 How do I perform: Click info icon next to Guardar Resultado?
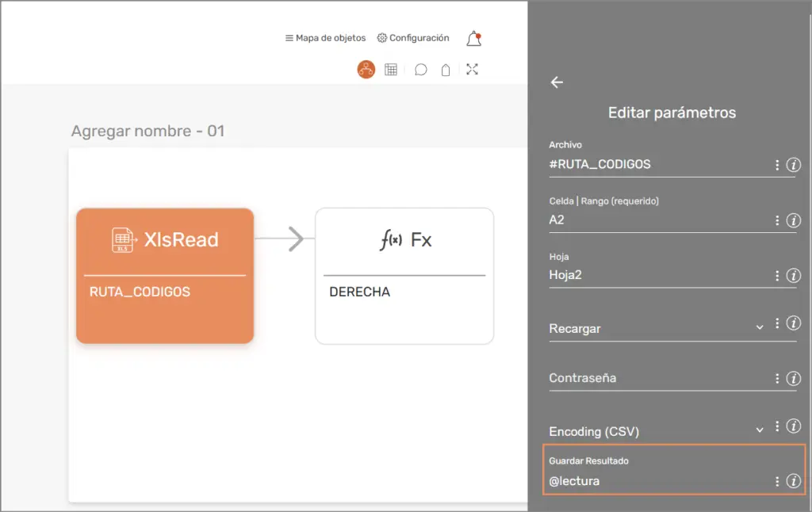pyautogui.click(x=793, y=481)
